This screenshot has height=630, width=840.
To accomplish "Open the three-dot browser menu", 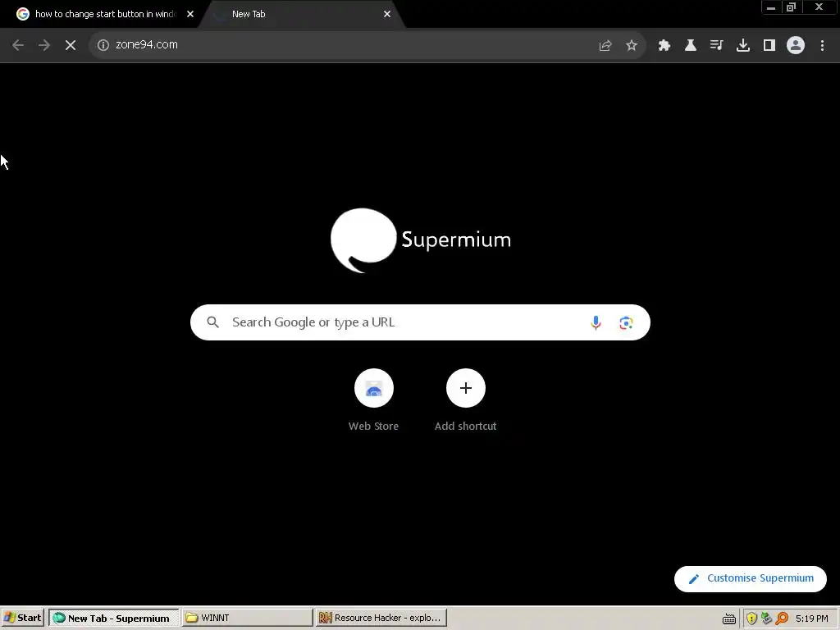I will 822,46.
